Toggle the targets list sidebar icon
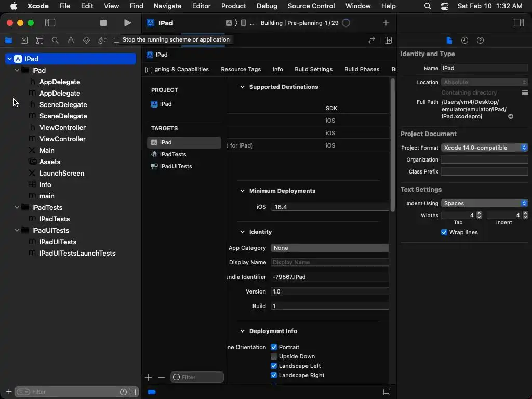 click(149, 70)
